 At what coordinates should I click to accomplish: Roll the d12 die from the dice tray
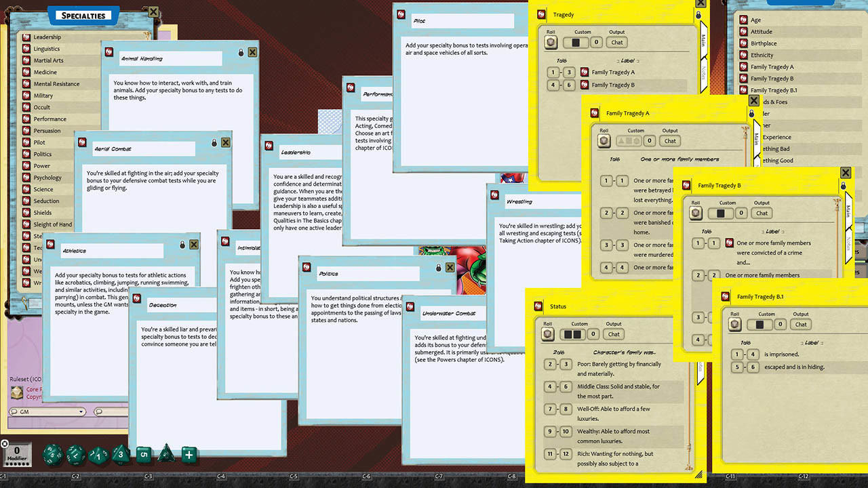75,455
